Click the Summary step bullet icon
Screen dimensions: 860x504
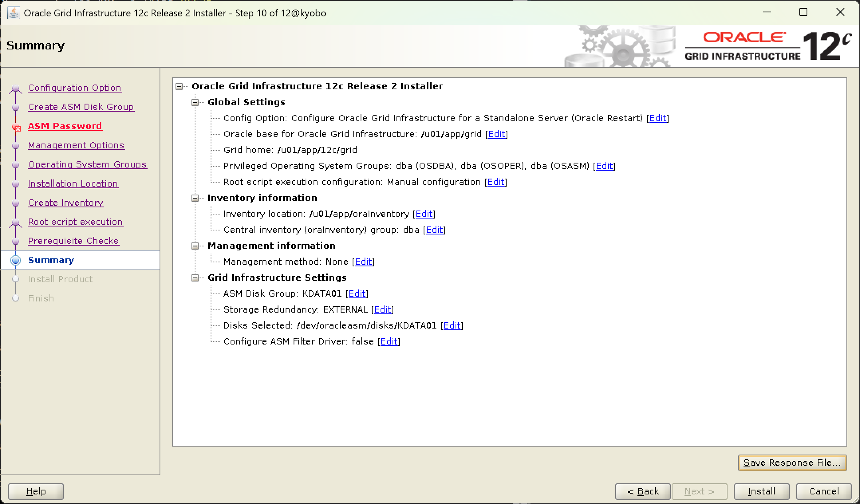click(16, 260)
